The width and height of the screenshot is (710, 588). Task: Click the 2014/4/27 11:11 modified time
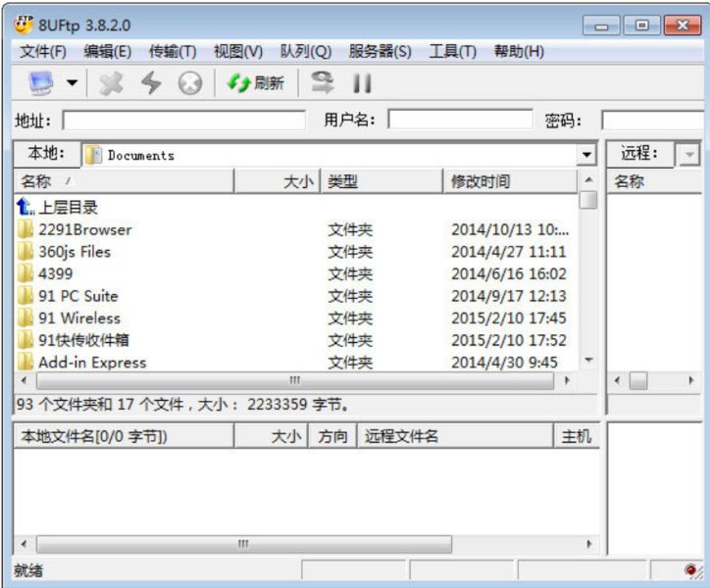pos(509,252)
